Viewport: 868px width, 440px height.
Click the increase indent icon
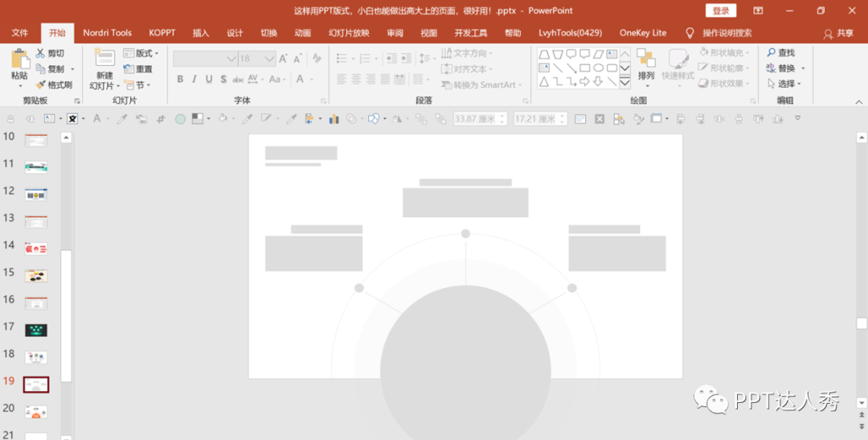tap(407, 58)
